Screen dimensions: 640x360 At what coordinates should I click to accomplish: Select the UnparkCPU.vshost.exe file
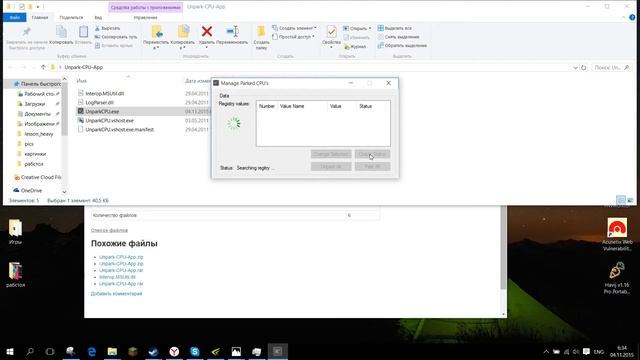[109, 120]
